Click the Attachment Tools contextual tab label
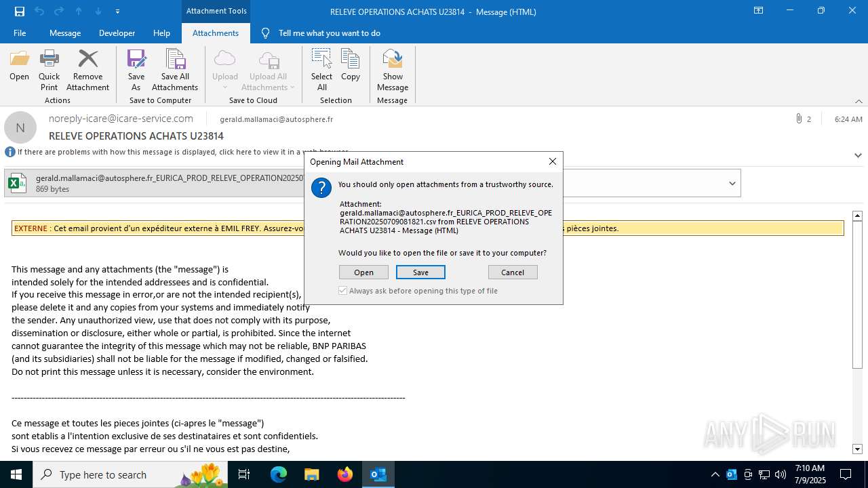This screenshot has height=488, width=868. (216, 11)
